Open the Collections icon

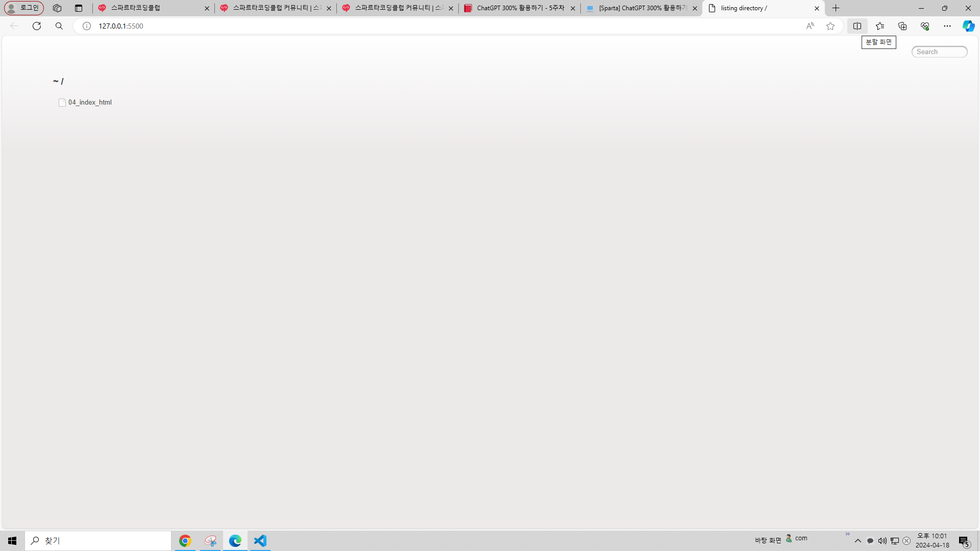pyautogui.click(x=902, y=26)
